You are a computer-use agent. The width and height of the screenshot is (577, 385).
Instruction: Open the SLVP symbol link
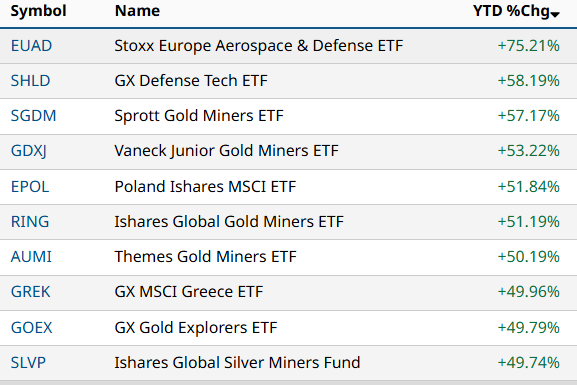[x=28, y=363]
